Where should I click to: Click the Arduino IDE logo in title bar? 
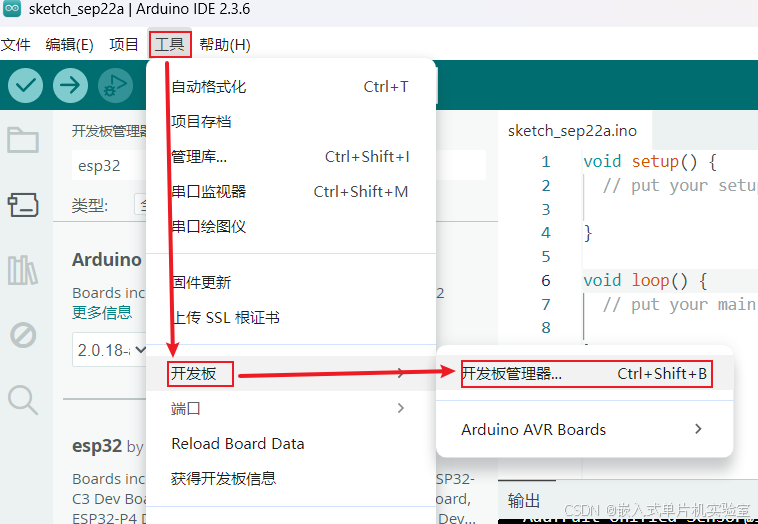(x=12, y=9)
